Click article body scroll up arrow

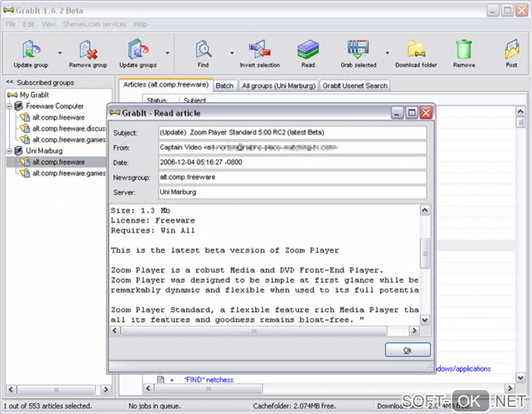click(425, 211)
